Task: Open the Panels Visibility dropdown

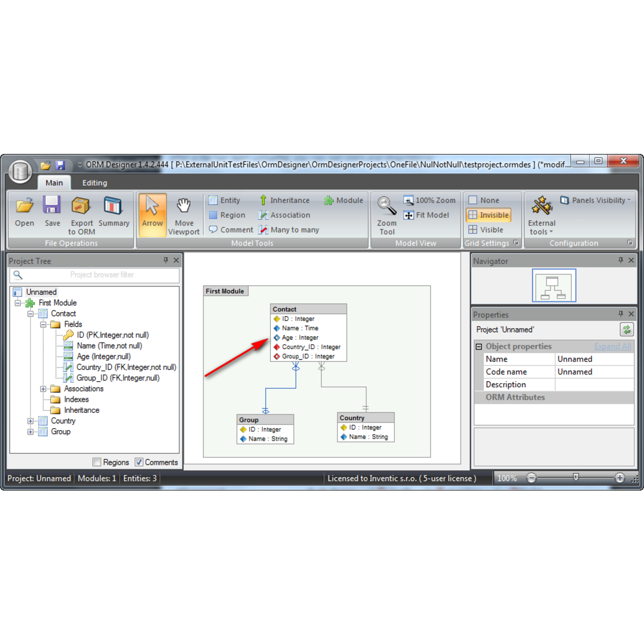Action: pyautogui.click(x=595, y=200)
